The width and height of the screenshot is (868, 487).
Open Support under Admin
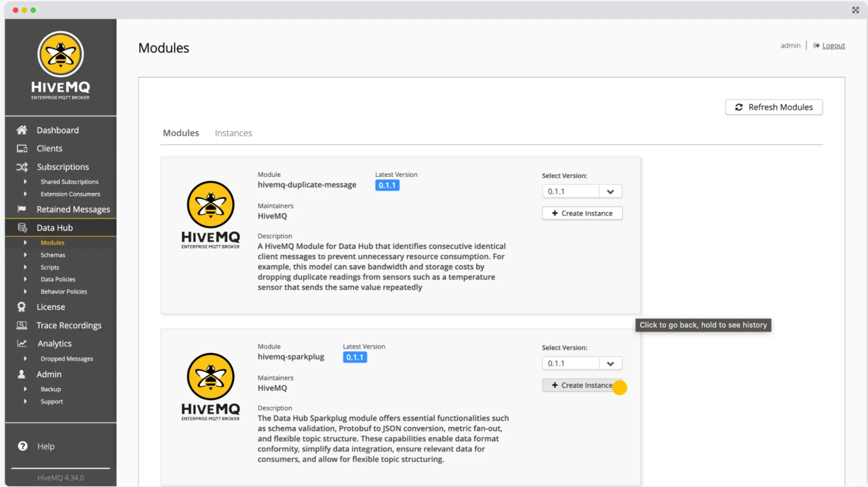tap(52, 401)
